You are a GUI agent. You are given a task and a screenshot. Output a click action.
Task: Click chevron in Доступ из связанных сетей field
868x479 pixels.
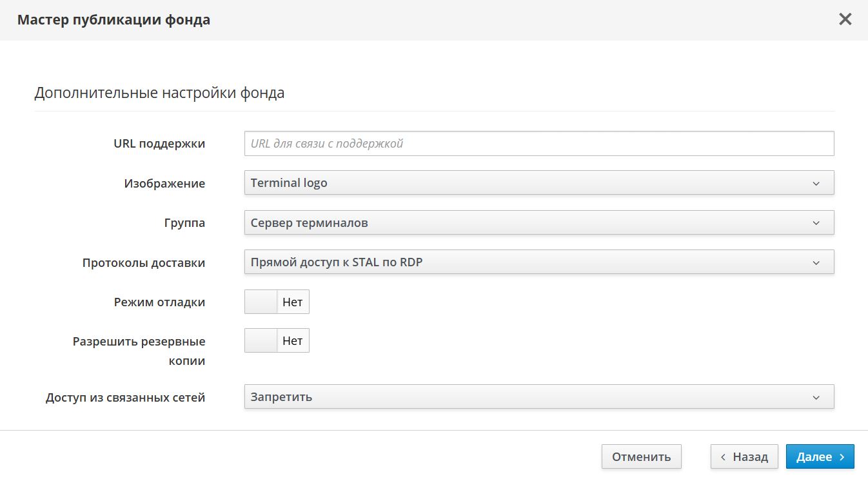click(816, 397)
